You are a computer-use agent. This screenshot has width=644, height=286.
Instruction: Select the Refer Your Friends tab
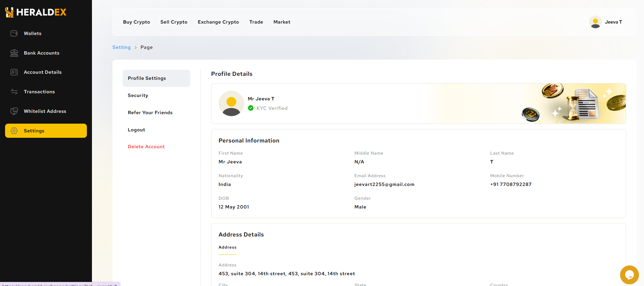150,113
